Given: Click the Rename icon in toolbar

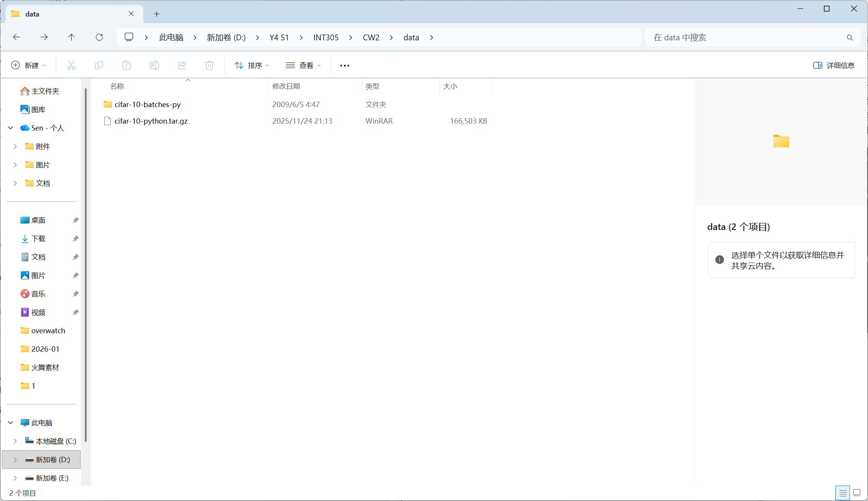Looking at the screenshot, I should pos(154,65).
